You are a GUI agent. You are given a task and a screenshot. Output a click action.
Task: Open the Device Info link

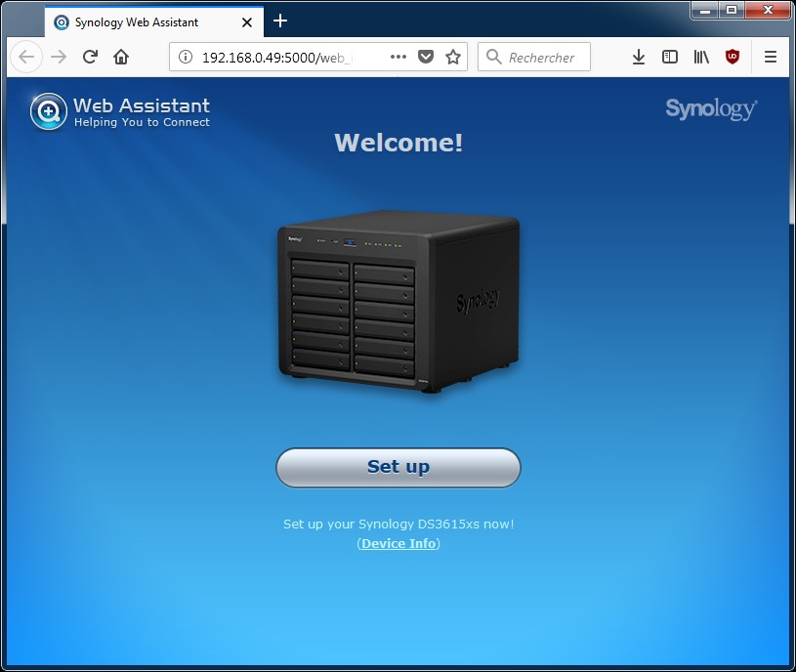(398, 543)
